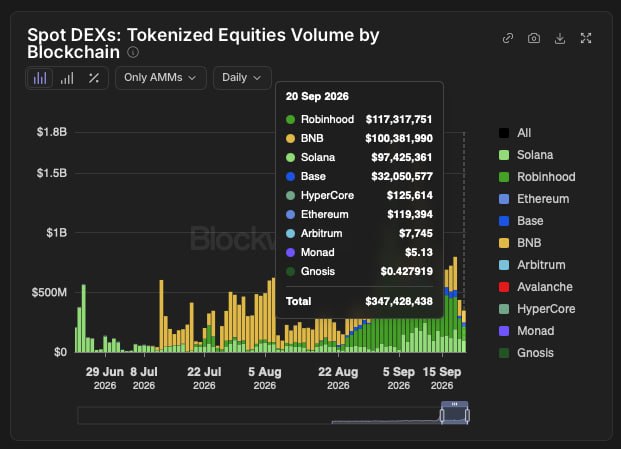Click the top grip of the range selector
The width and height of the screenshot is (621, 449).
tap(455, 404)
